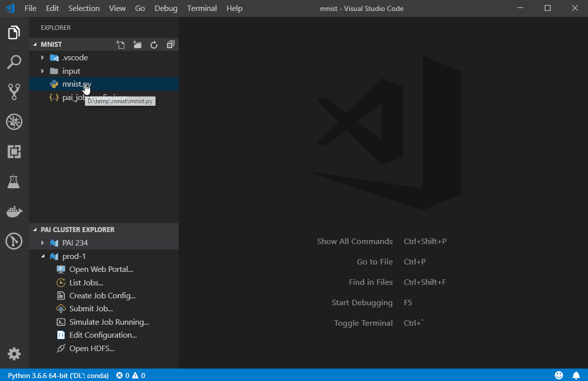Click Submit Job under prod-1

click(91, 309)
